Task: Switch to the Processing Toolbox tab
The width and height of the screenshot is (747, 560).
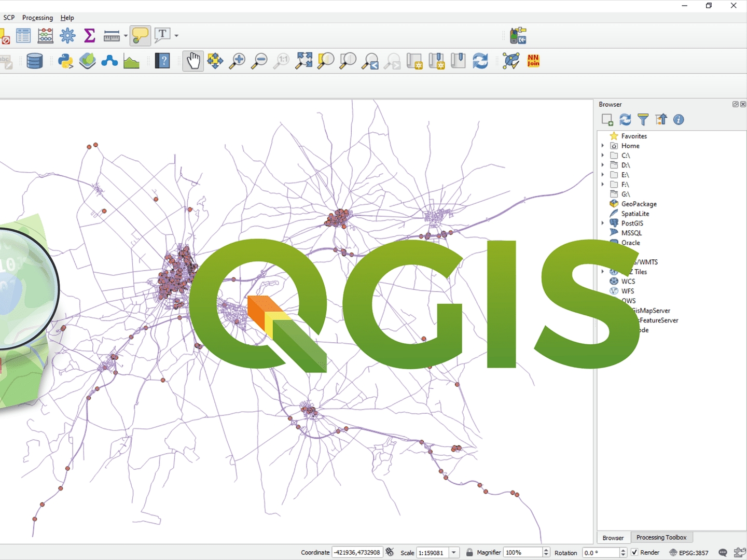Action: pos(661,538)
